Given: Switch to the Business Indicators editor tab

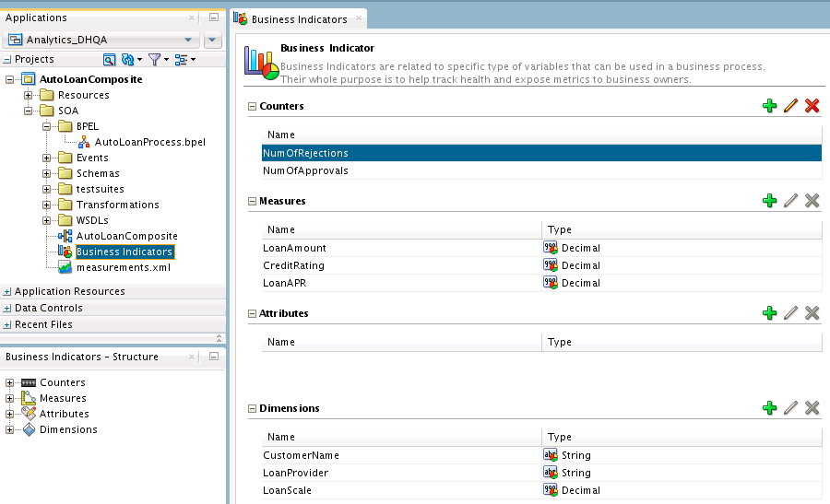Looking at the screenshot, I should click(299, 19).
